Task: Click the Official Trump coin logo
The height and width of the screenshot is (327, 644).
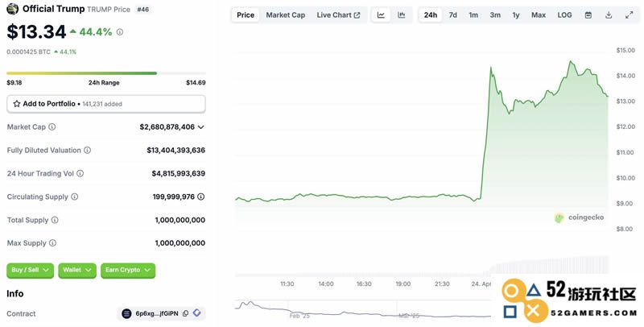Action: click(x=13, y=9)
